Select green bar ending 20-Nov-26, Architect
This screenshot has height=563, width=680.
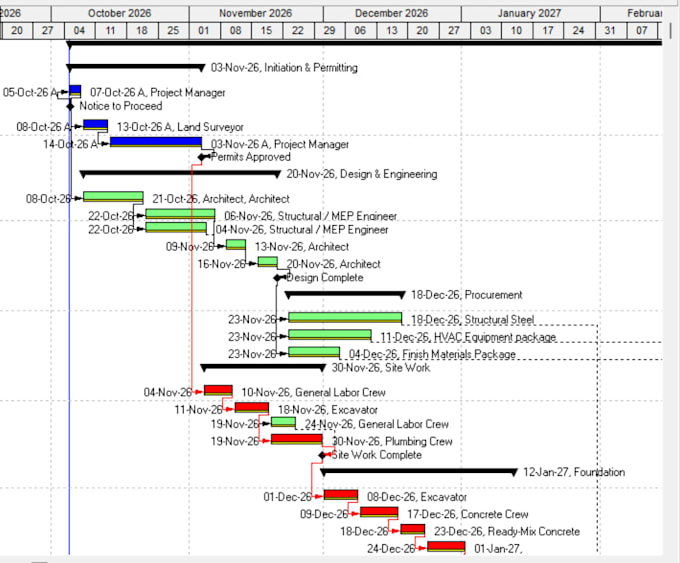[268, 262]
